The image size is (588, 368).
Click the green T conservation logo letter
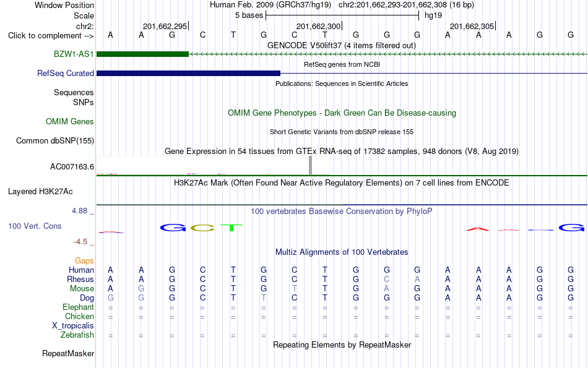pyautogui.click(x=231, y=228)
